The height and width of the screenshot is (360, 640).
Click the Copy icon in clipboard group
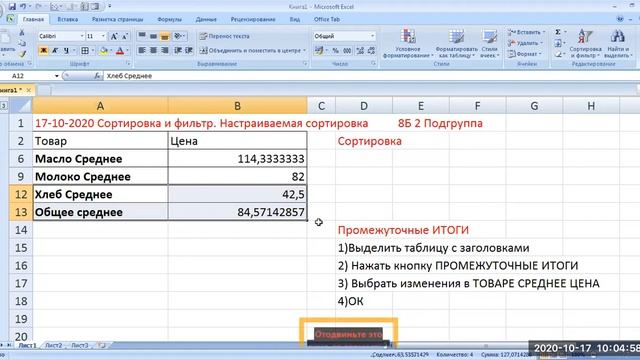(x=22, y=43)
